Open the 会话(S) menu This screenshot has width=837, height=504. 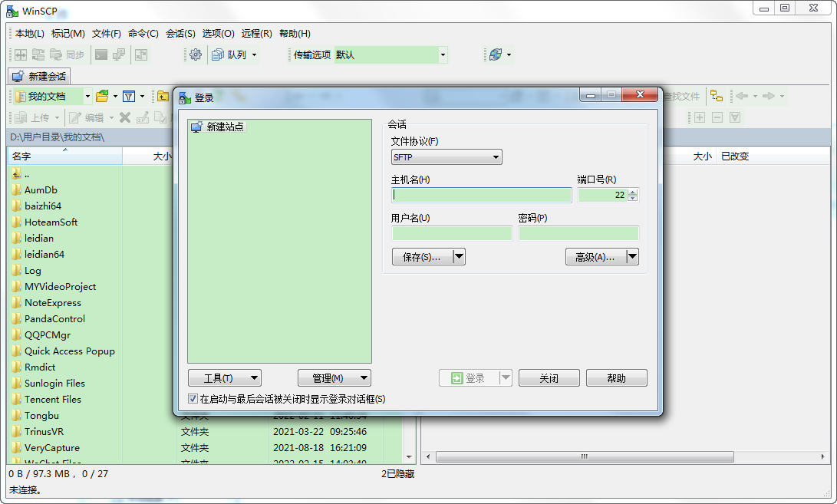click(x=180, y=33)
